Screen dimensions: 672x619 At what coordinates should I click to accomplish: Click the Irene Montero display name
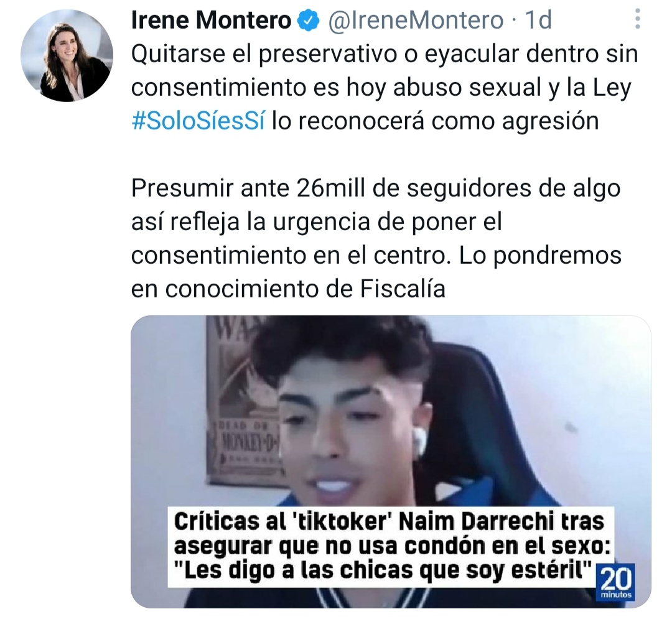212,20
